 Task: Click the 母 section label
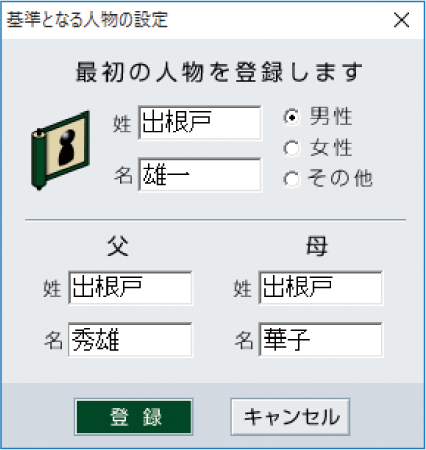(317, 246)
